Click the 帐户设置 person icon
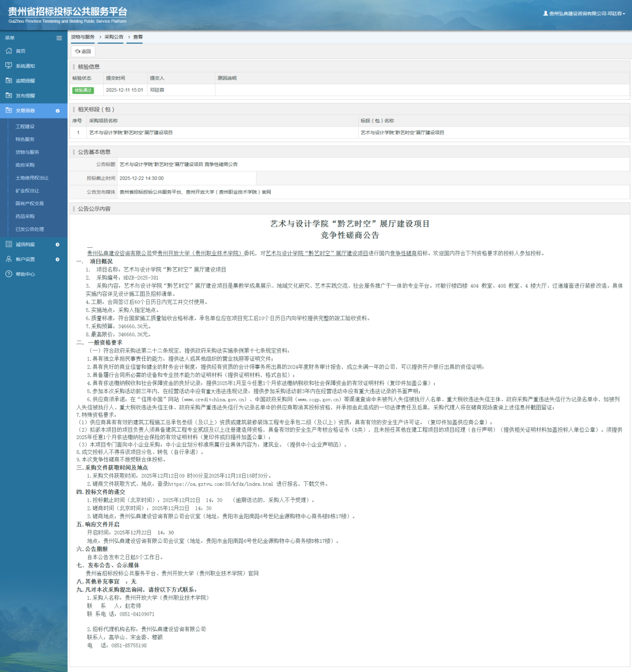Image resolution: width=632 pixels, height=672 pixels. point(8,259)
